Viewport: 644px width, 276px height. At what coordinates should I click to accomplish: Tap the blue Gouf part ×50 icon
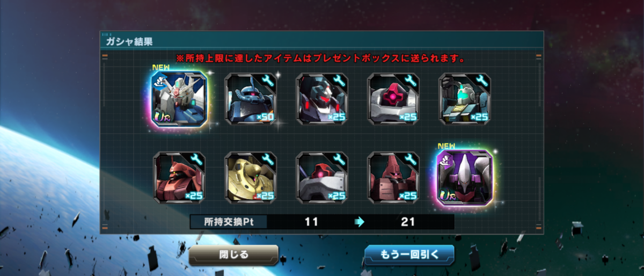tap(251, 99)
